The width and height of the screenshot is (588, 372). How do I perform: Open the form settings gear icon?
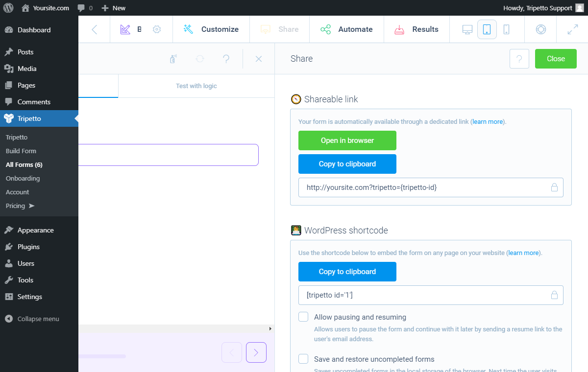[157, 29]
